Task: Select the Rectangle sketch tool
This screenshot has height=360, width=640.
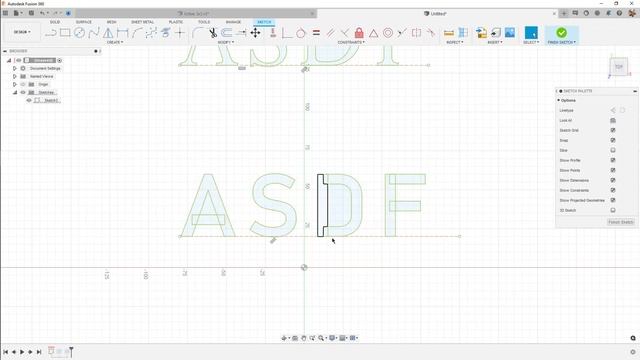Action: tap(65, 33)
